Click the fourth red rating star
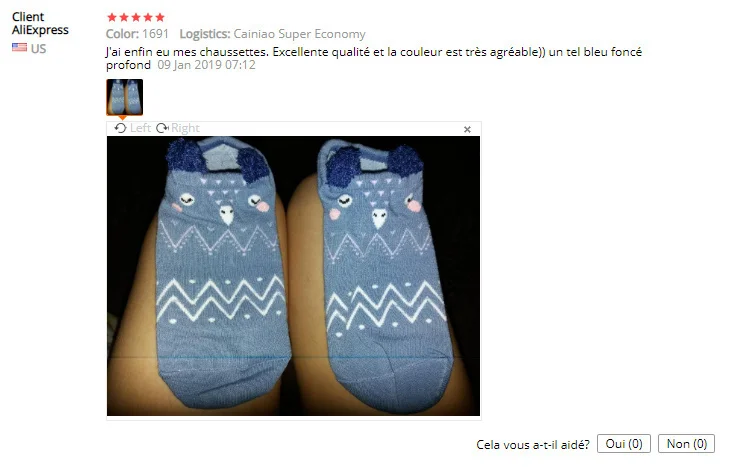 [148, 17]
